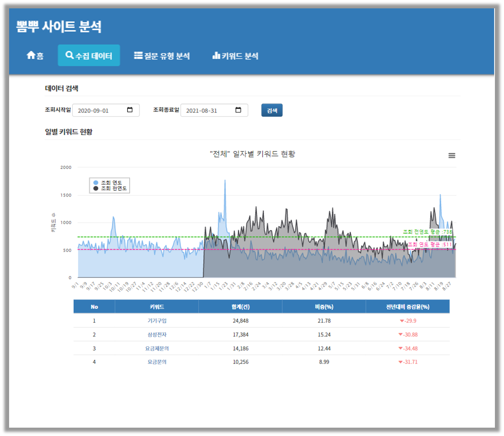Click the 전년대비 증감율(%) column header
Viewport: 504px width, 436px height.
[x=408, y=307]
